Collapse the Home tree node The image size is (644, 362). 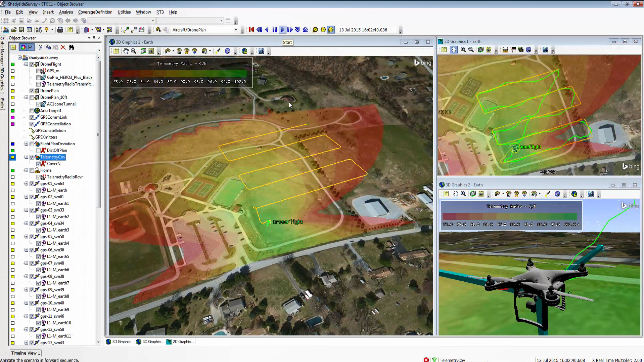coord(26,170)
